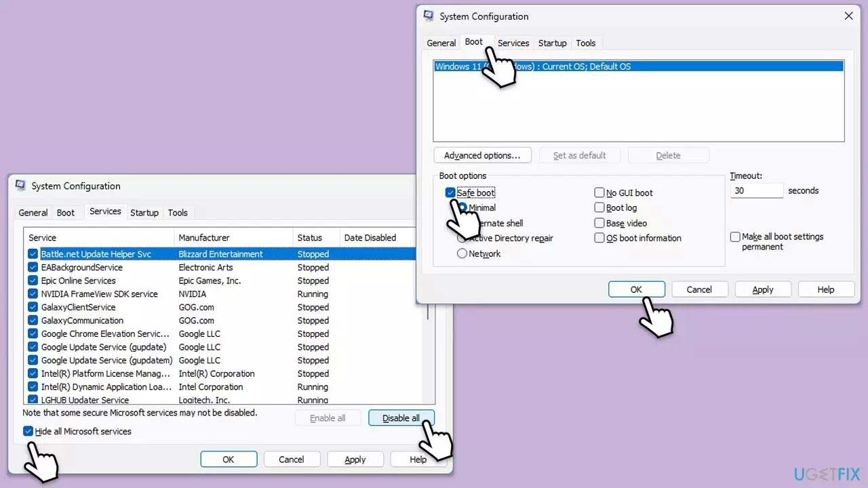Click the System Configuration icon in the Boot window title bar
Image resolution: width=868 pixels, height=488 pixels.
point(429,16)
